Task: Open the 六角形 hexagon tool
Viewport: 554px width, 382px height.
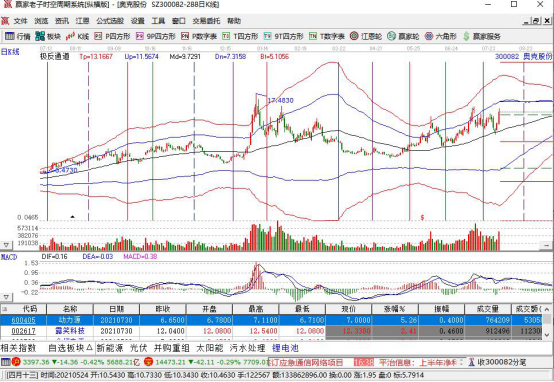Action: pyautogui.click(x=441, y=36)
